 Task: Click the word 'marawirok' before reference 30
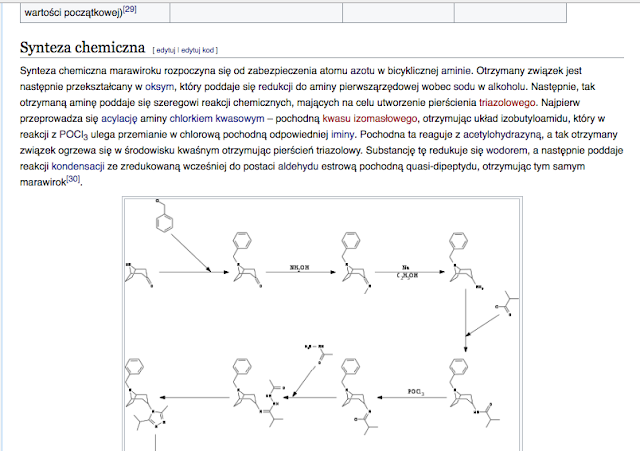[43, 182]
